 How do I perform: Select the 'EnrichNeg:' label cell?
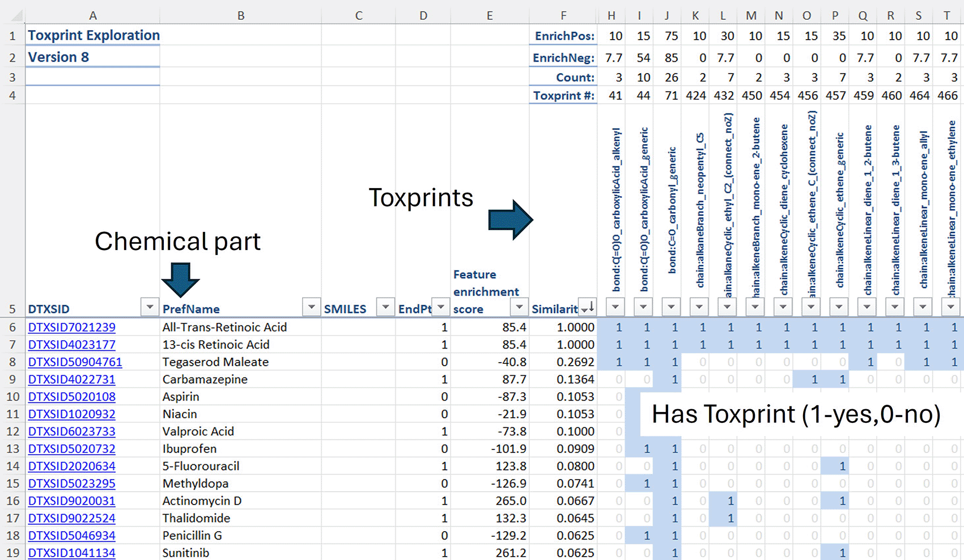coord(563,57)
